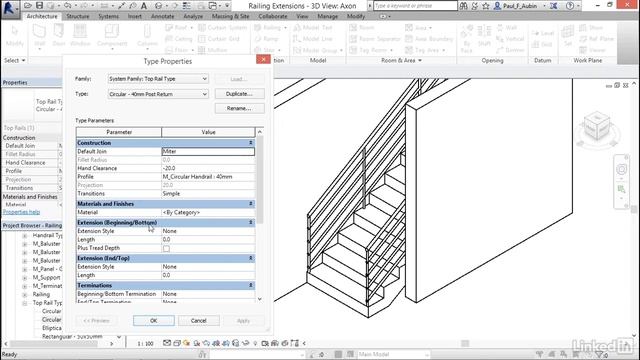Switch to the Annotate ribbon tab
Viewport: 640px width, 360px height.
coord(162,16)
